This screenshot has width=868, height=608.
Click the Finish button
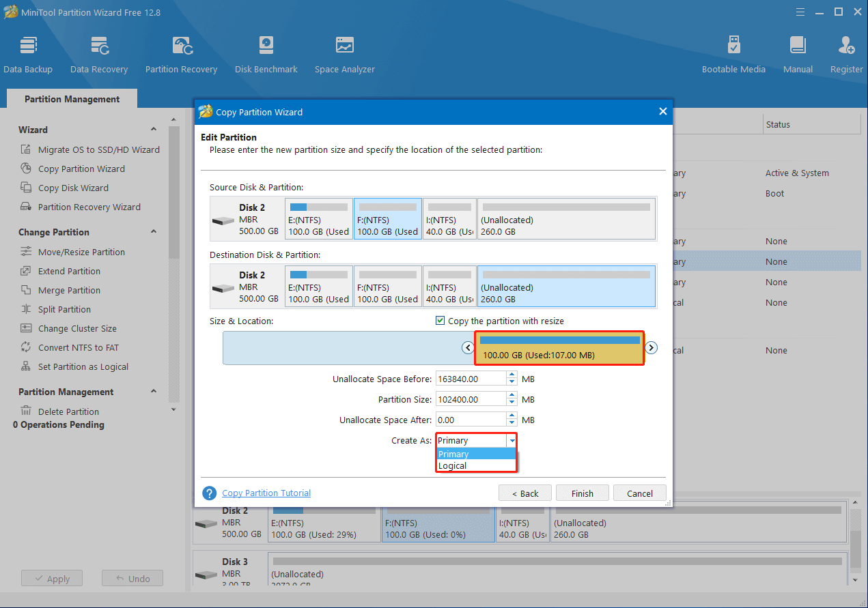[x=582, y=493]
